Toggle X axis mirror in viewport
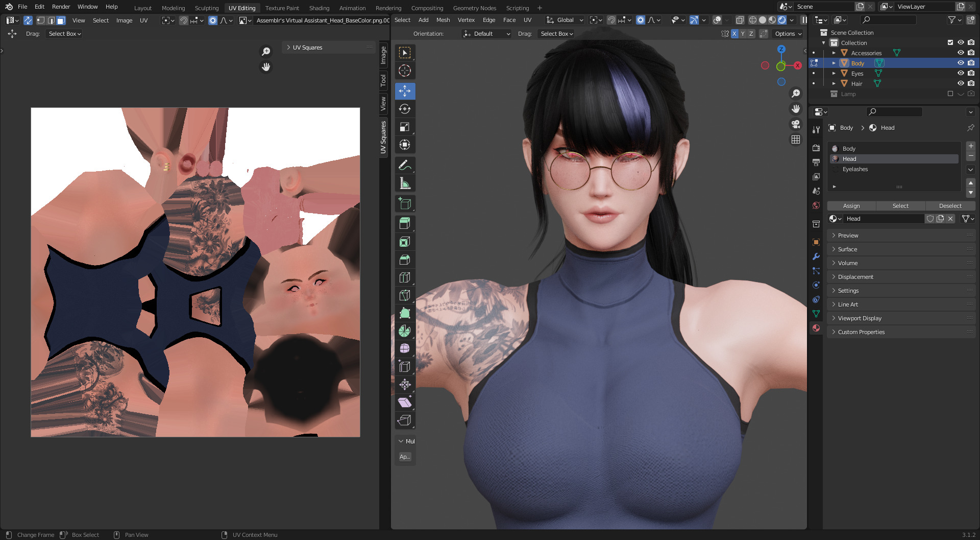 click(x=734, y=34)
